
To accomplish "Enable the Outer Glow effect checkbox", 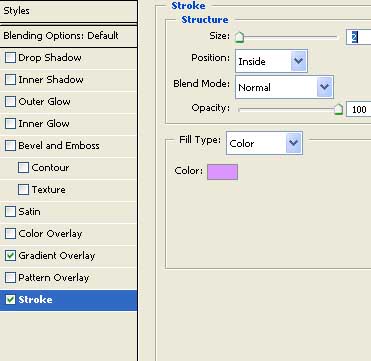I will [x=10, y=102].
